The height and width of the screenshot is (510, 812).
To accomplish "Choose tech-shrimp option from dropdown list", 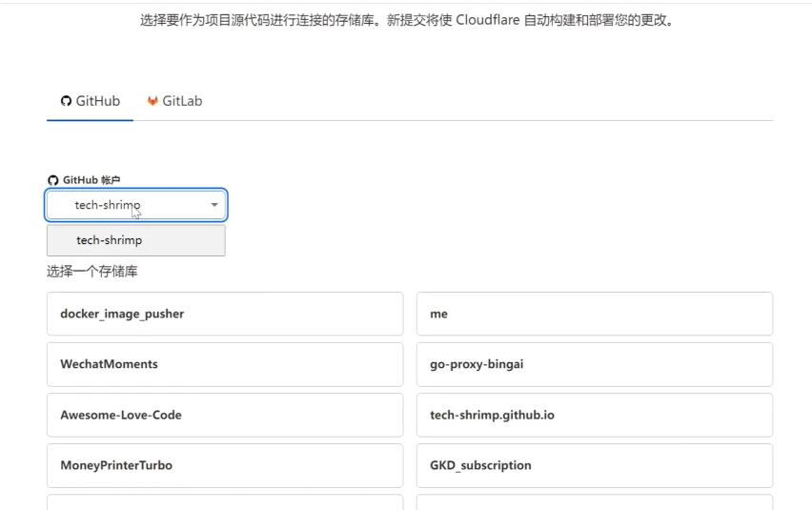I will coord(136,240).
